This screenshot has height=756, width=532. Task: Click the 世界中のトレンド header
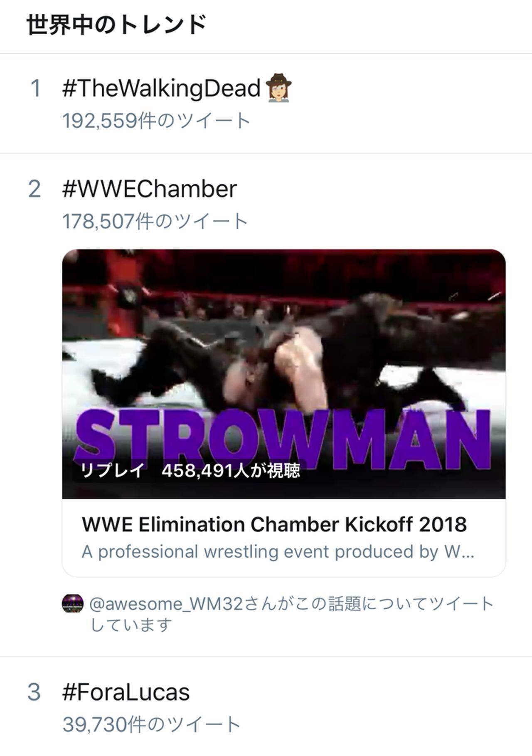(x=116, y=25)
